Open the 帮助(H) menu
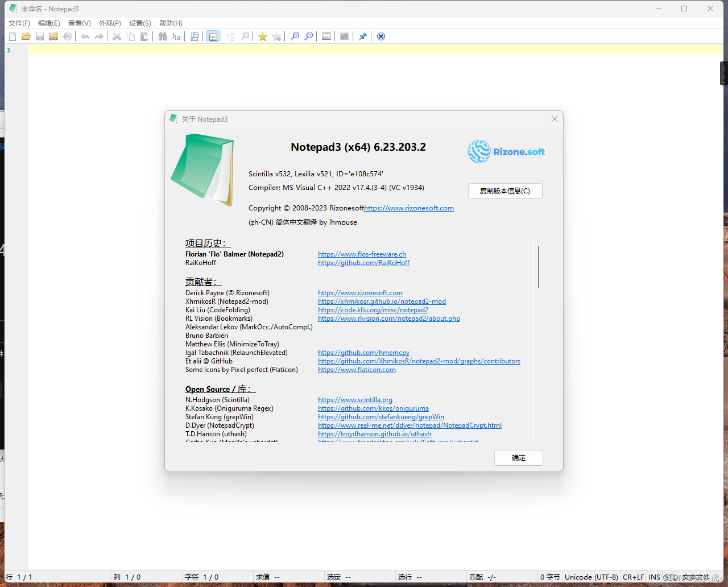Image resolution: width=728 pixels, height=587 pixels. click(171, 23)
